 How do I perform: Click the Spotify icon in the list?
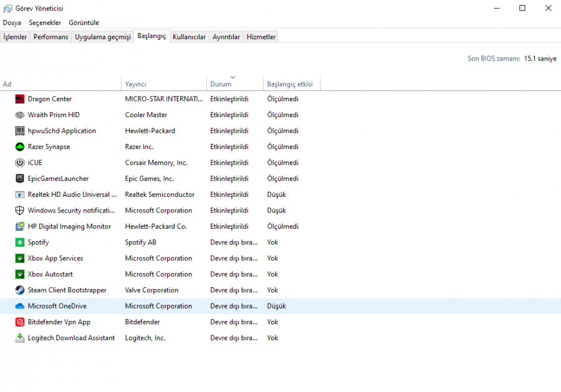tap(19, 242)
